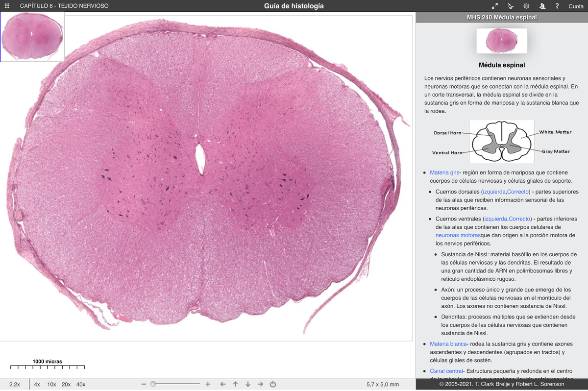Open the user accounts icon

(x=542, y=6)
